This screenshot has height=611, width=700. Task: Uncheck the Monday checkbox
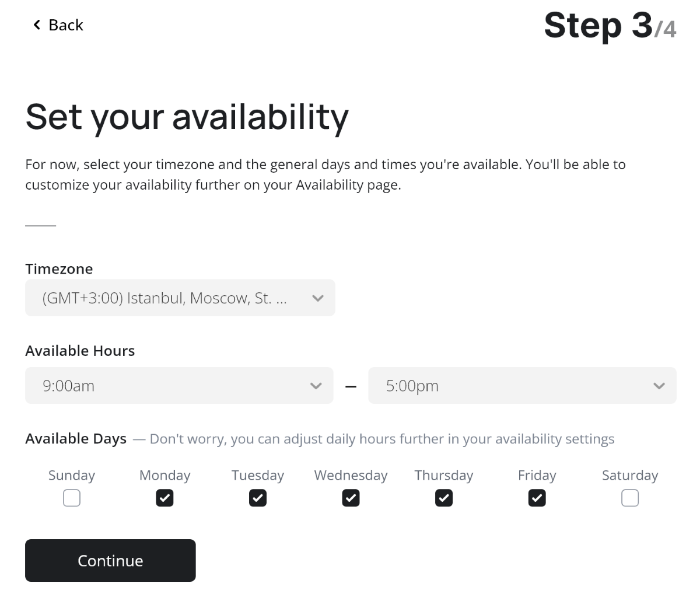(x=164, y=498)
